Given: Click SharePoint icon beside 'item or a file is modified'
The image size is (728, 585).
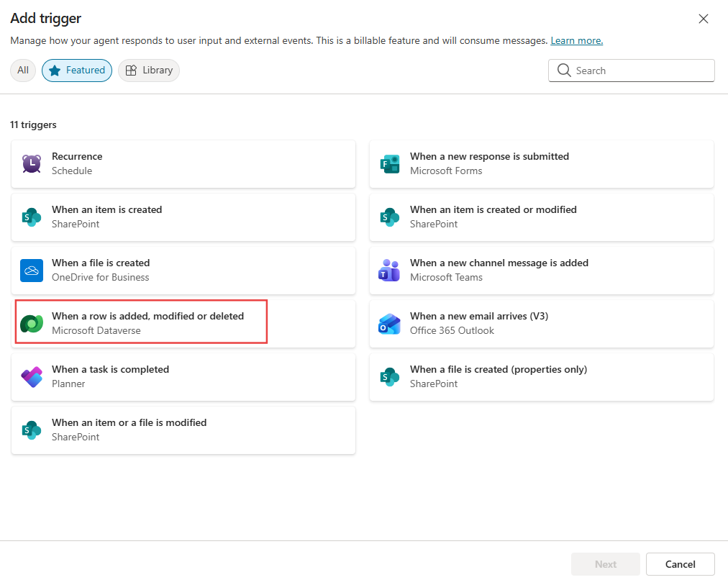Looking at the screenshot, I should pos(32,430).
